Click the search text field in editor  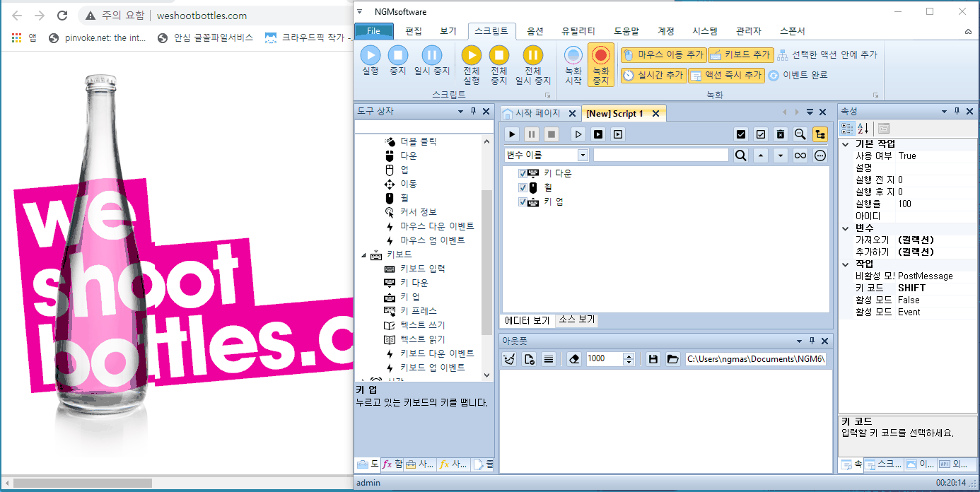[x=660, y=156]
